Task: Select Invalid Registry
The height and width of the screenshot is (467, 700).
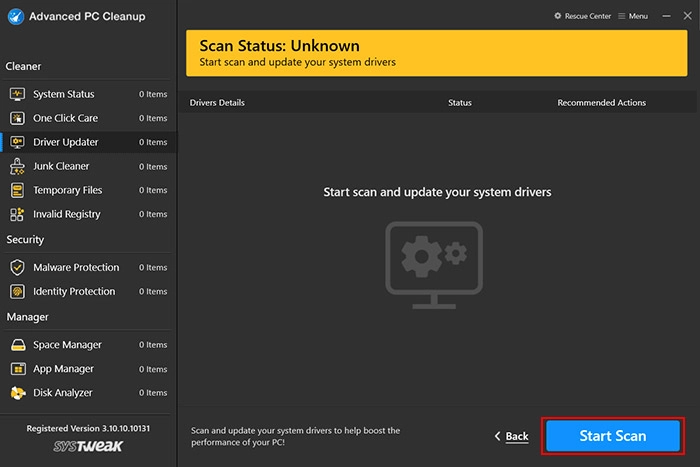Action: [88, 214]
